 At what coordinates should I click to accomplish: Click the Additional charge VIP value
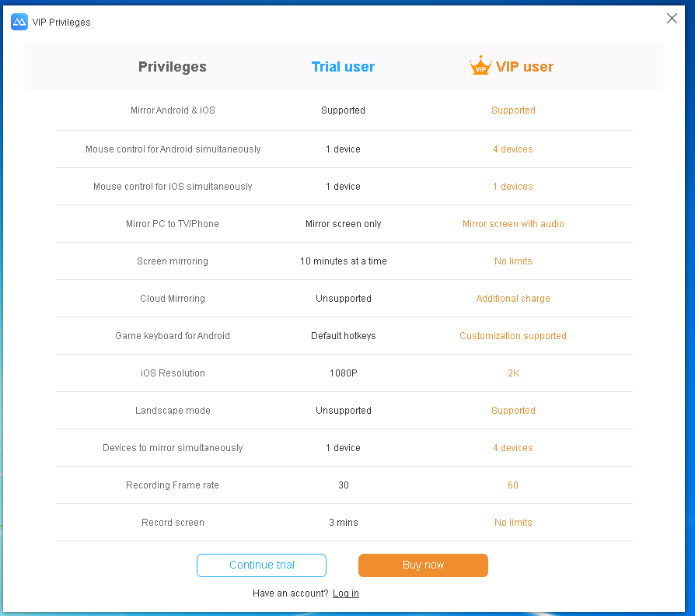click(x=513, y=299)
